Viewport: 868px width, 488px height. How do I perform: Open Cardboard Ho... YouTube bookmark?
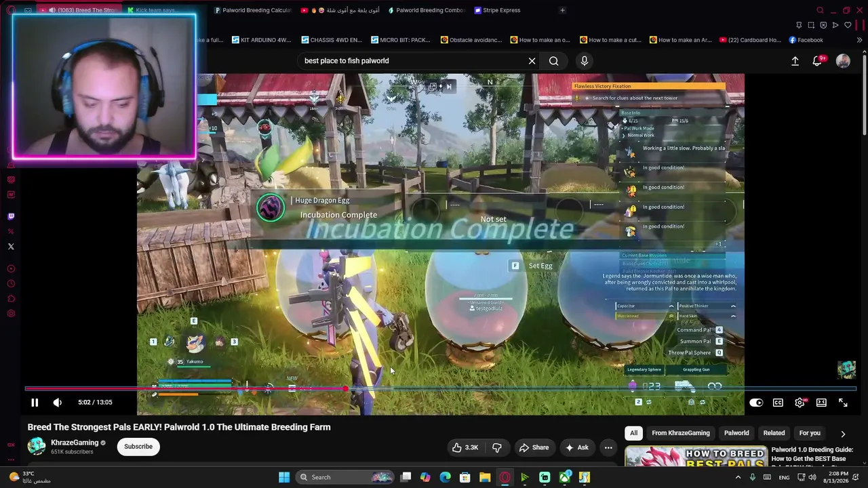tap(750, 40)
